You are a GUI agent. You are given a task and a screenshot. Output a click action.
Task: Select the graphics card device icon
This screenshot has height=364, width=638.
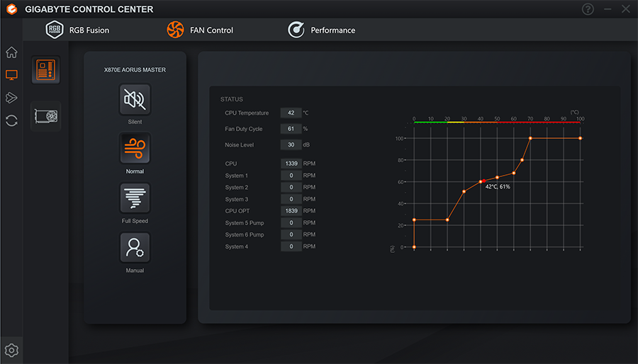tap(46, 116)
